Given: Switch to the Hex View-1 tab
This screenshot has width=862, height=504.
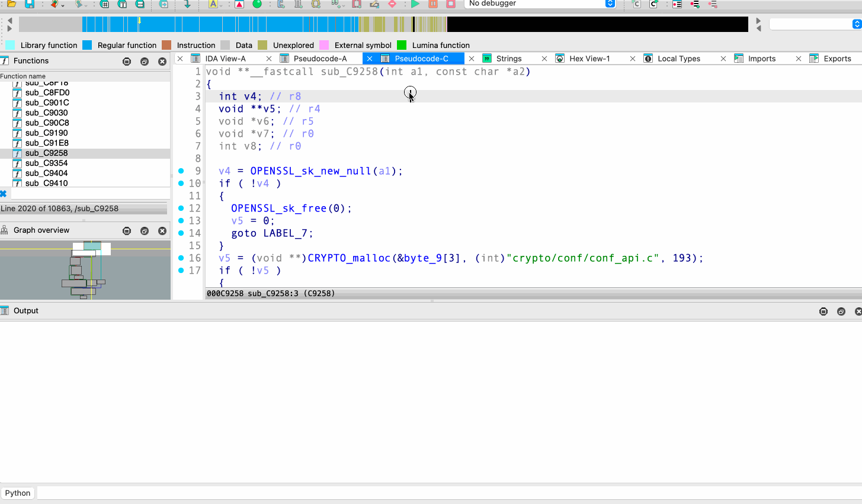Looking at the screenshot, I should point(589,59).
